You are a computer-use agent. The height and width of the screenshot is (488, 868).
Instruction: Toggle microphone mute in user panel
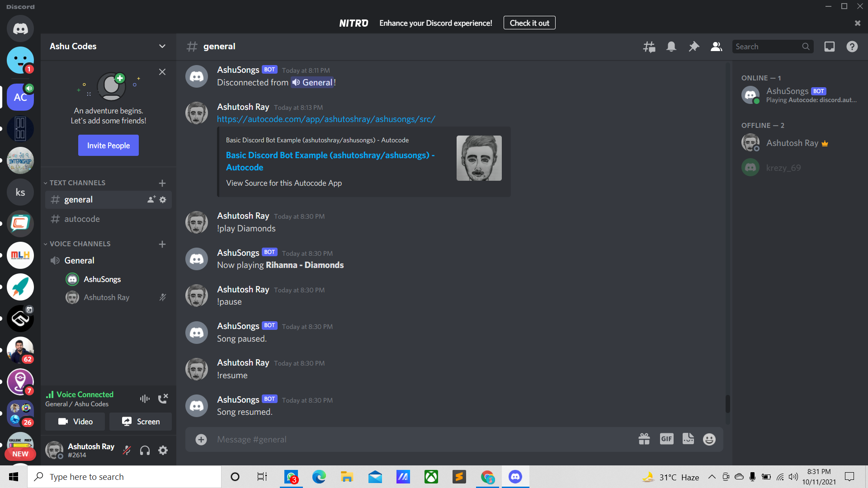click(x=127, y=450)
